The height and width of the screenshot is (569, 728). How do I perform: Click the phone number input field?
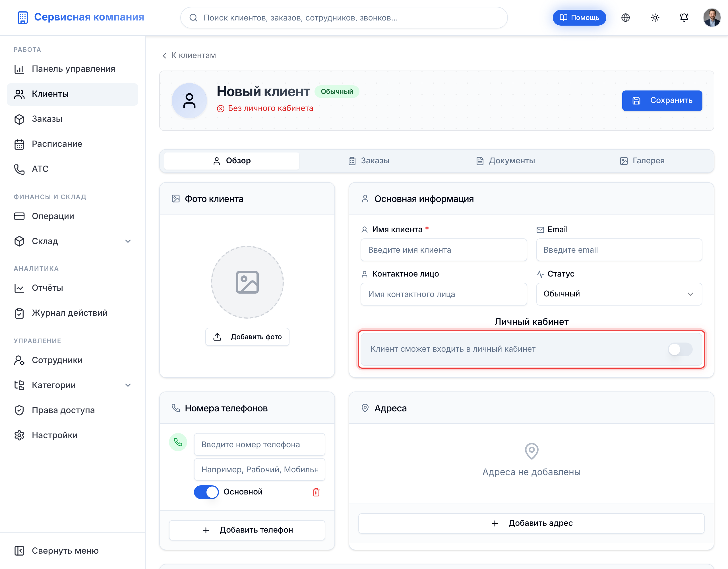click(x=259, y=444)
